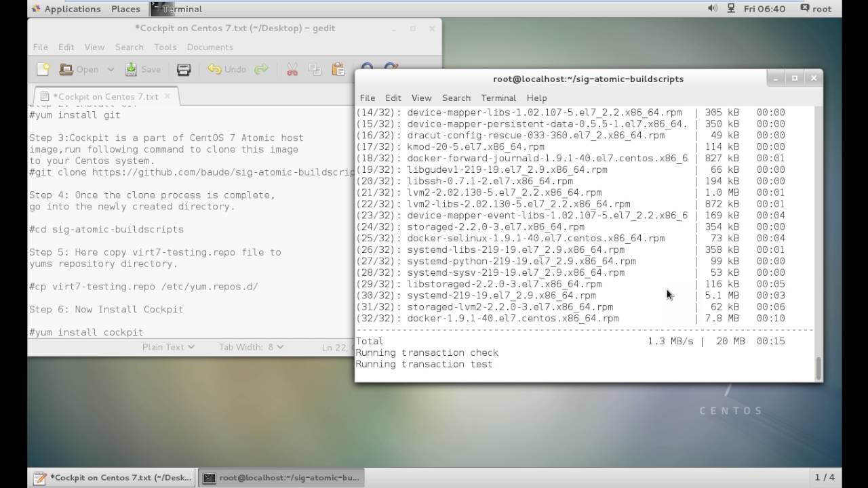
Task: Minimize the terminal window
Action: tap(775, 78)
